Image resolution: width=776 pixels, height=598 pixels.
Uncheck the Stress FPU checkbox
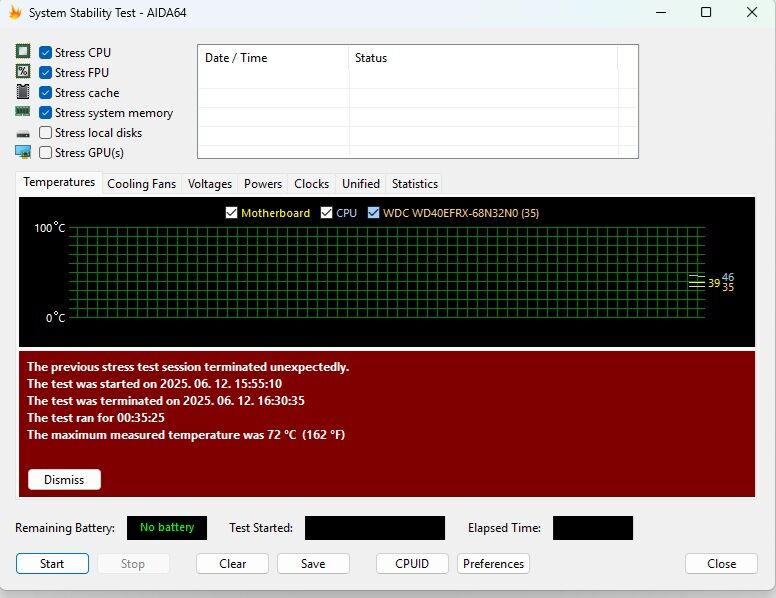click(46, 73)
